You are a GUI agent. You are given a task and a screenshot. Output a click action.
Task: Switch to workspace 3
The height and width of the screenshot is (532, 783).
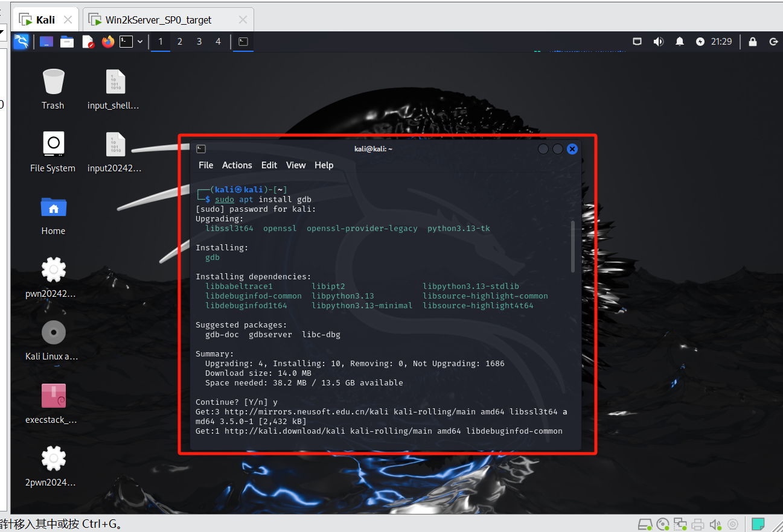click(199, 42)
